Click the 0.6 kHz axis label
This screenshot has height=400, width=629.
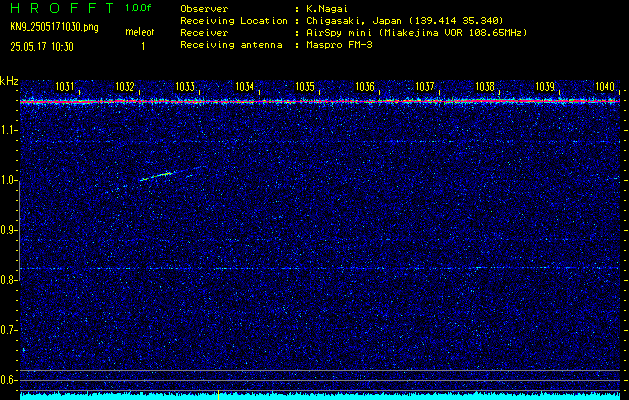(9, 380)
